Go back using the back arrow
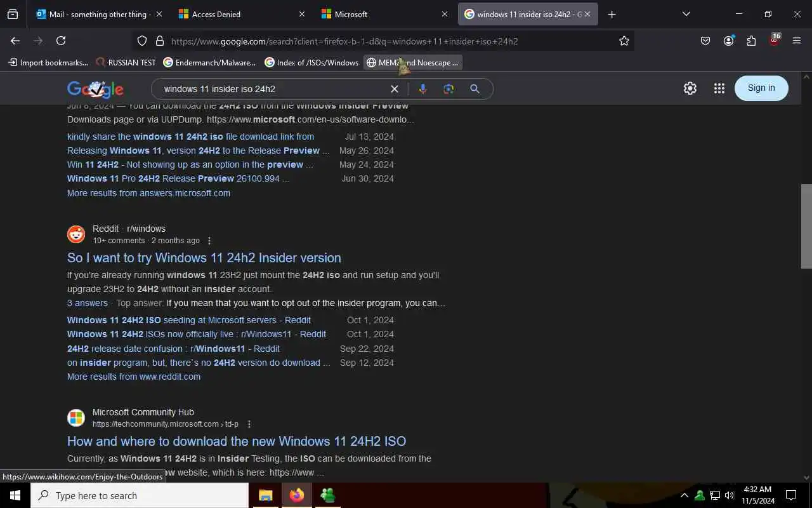812x508 pixels. coord(15,41)
